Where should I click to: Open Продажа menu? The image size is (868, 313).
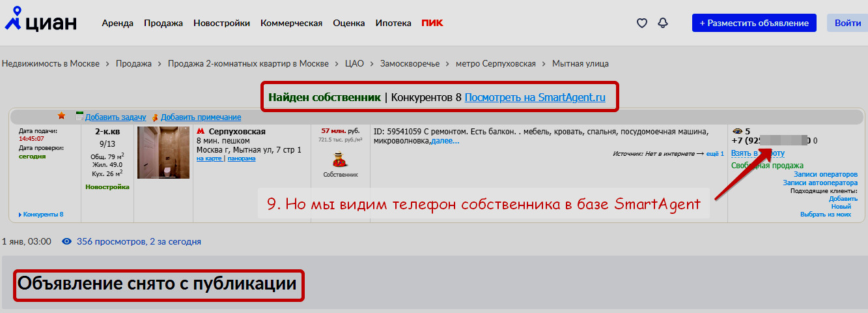point(163,23)
